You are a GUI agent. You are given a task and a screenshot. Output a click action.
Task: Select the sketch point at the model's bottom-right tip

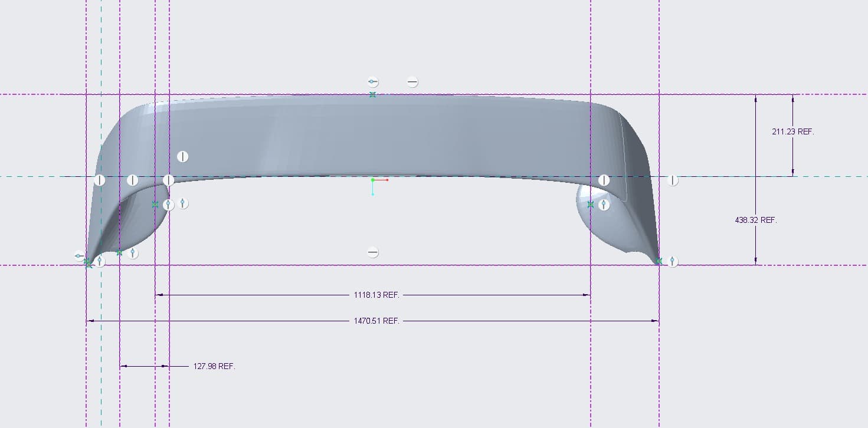pos(659,261)
